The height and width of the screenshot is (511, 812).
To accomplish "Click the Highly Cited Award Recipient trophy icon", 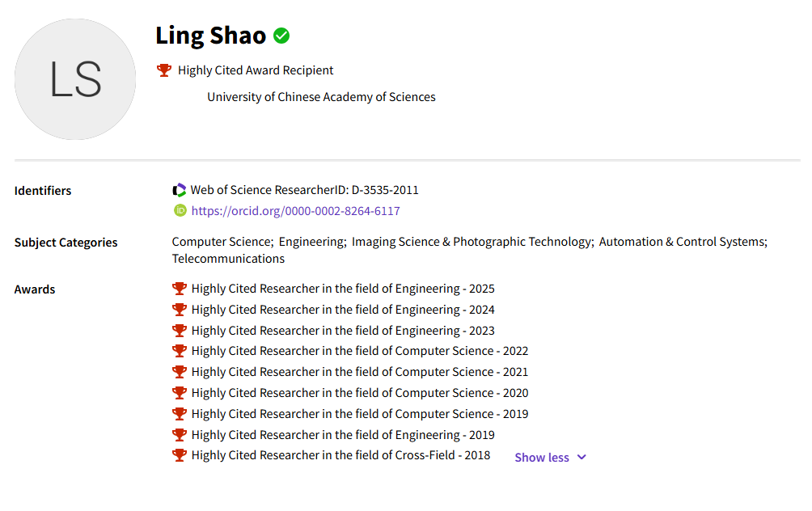I will pos(164,70).
